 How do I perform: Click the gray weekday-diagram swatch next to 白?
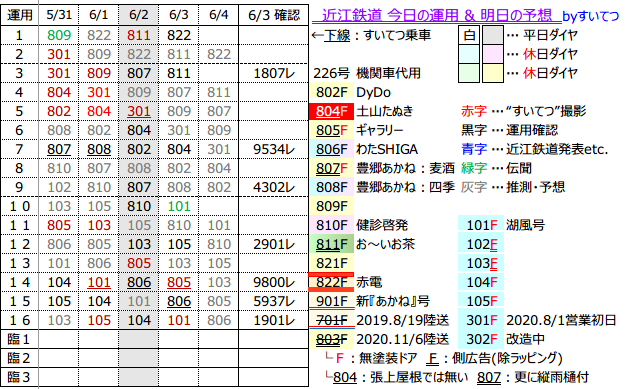pyautogui.click(x=493, y=35)
